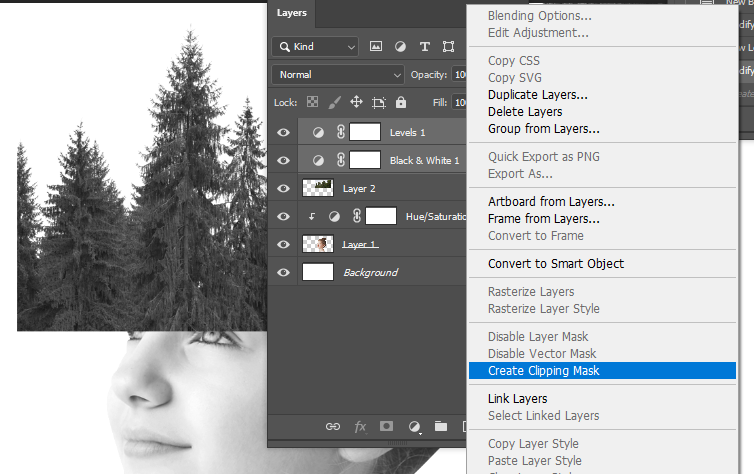Create new fill or adjustment layer icon

point(414,426)
